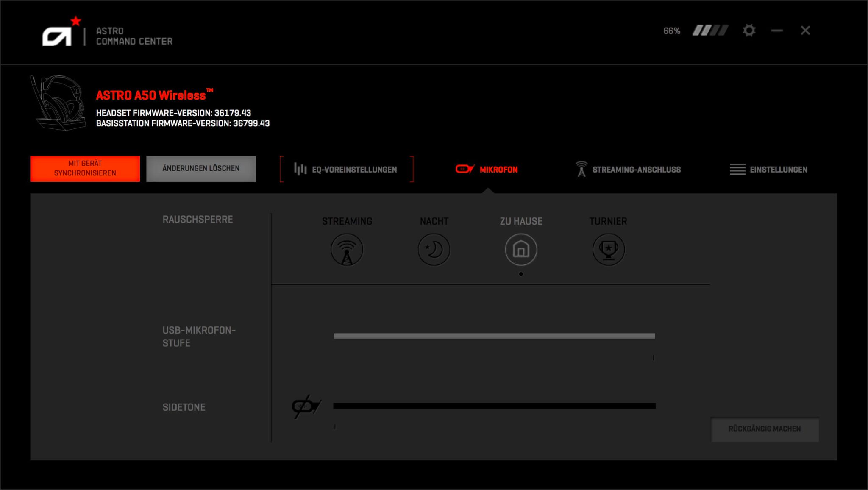Screen dimensions: 868x490
Task: Open the settings gear icon
Action: pyautogui.click(x=749, y=31)
